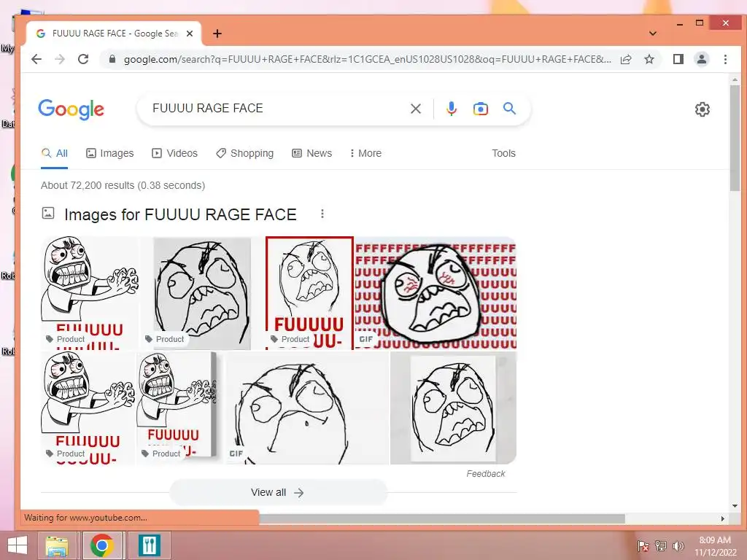Screen dimensions: 747x560
Task: Click the flag notification tray icon
Action: 643,545
